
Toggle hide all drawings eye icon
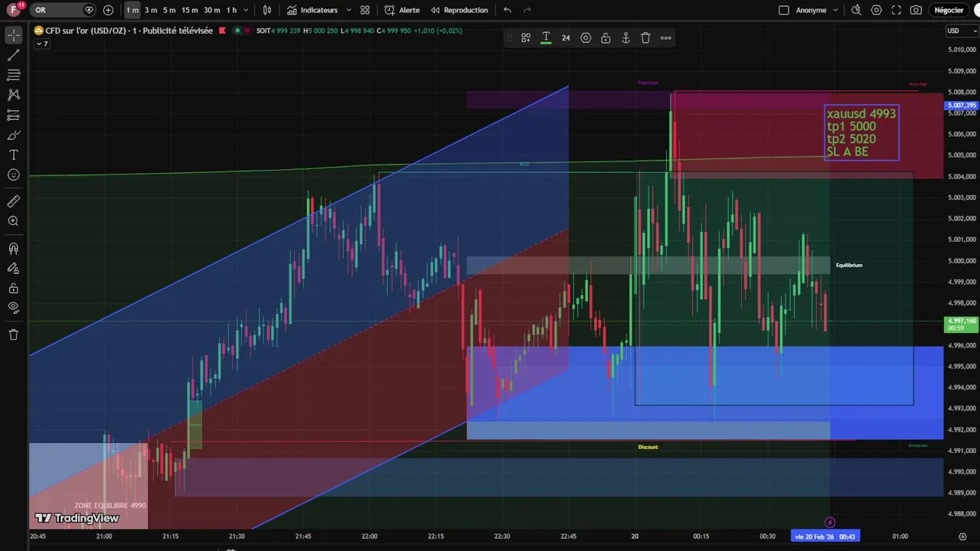click(x=13, y=308)
